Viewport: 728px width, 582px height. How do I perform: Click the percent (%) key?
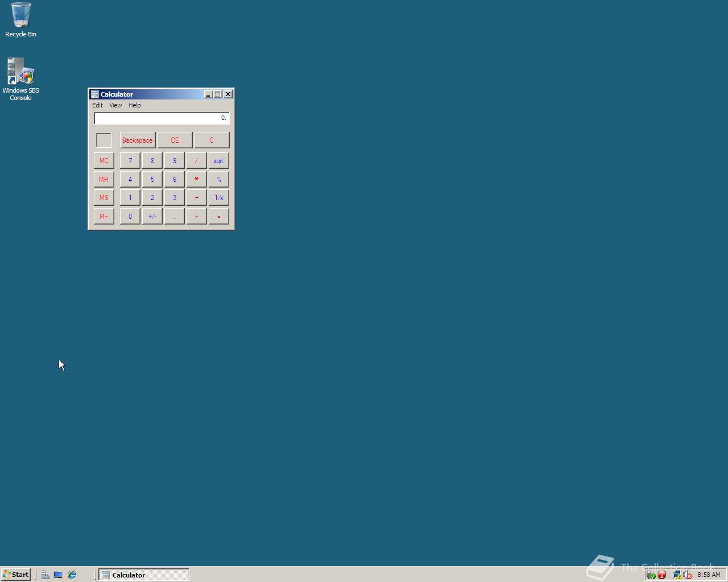[218, 179]
